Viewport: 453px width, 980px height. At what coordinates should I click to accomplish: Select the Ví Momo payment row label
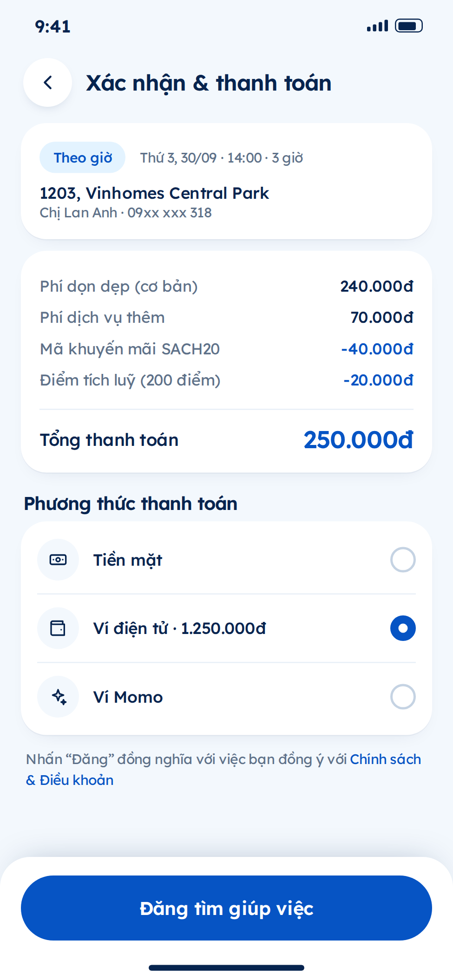[x=128, y=697]
